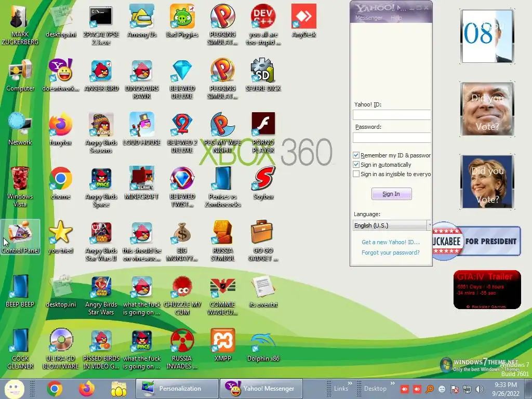532x399 pixels.
Task: Click the 08 countdown sidebar gadget
Action: 487,36
